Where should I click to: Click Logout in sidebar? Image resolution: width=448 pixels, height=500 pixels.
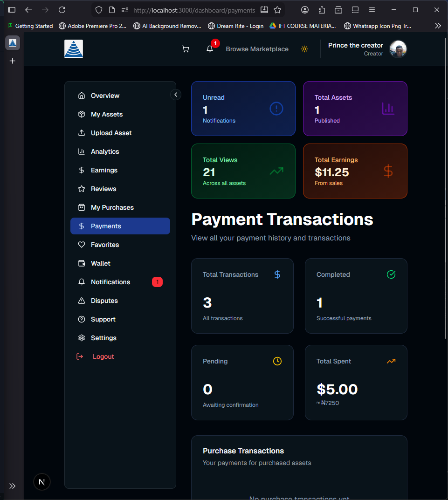pyautogui.click(x=103, y=356)
